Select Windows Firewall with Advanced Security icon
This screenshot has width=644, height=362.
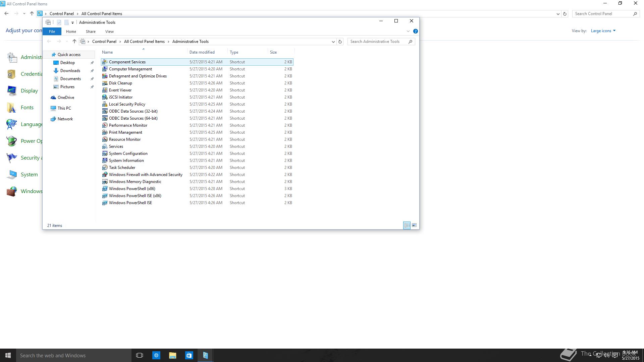pyautogui.click(x=105, y=175)
